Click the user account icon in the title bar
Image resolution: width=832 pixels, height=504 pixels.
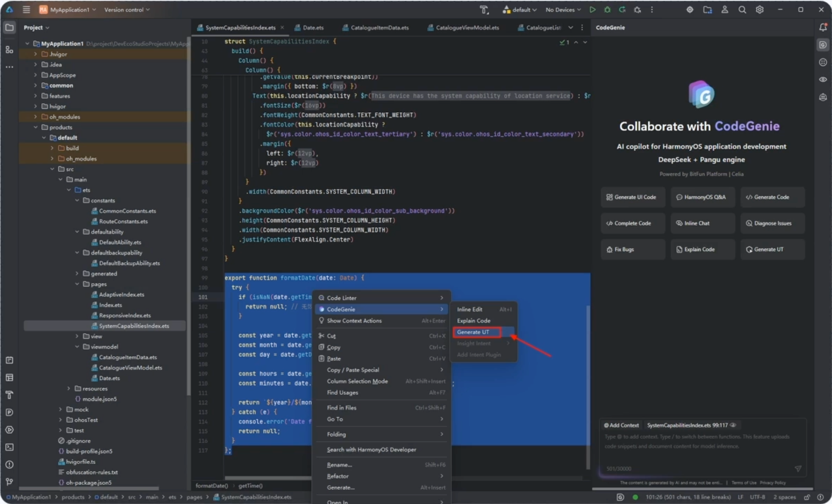pyautogui.click(x=725, y=10)
